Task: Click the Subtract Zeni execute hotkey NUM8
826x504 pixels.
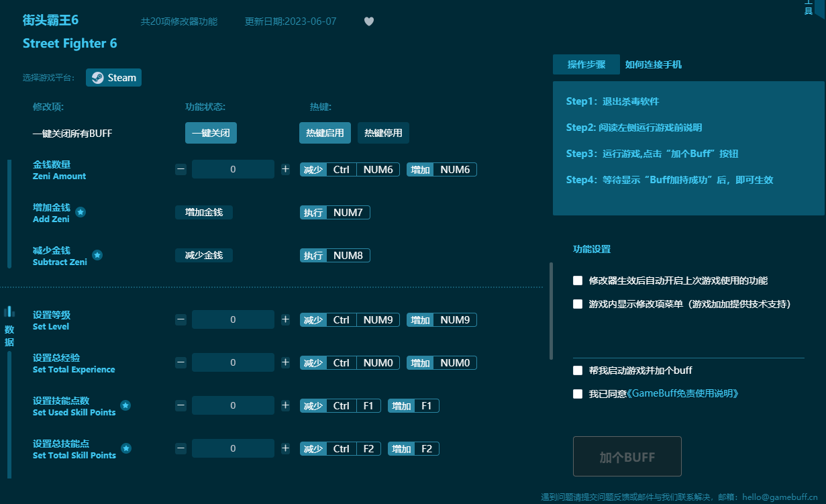Action: [335, 256]
